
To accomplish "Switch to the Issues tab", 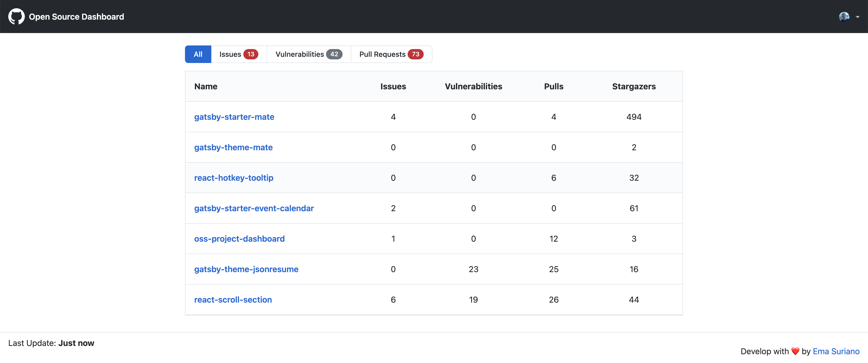I will (x=230, y=54).
